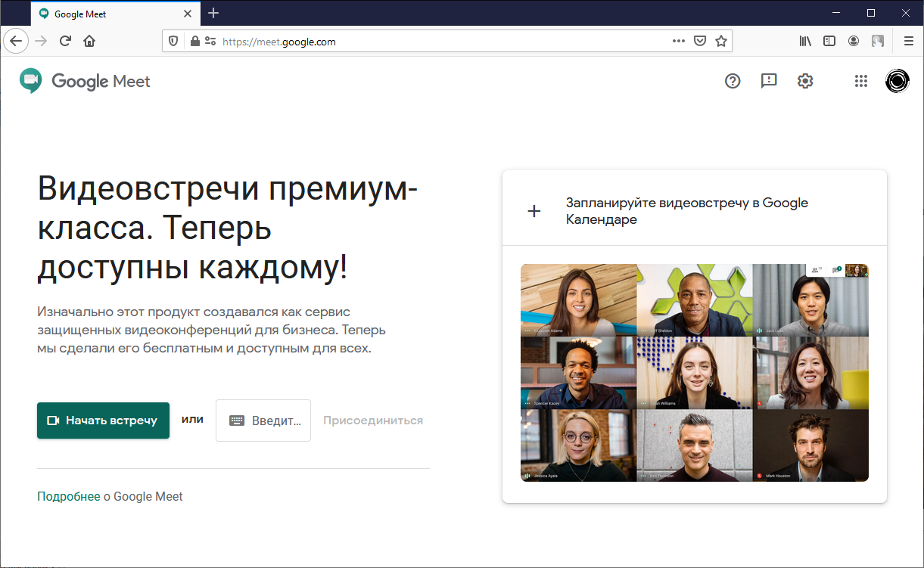924x568 pixels.
Task: Bookmark this page with the star
Action: [721, 41]
